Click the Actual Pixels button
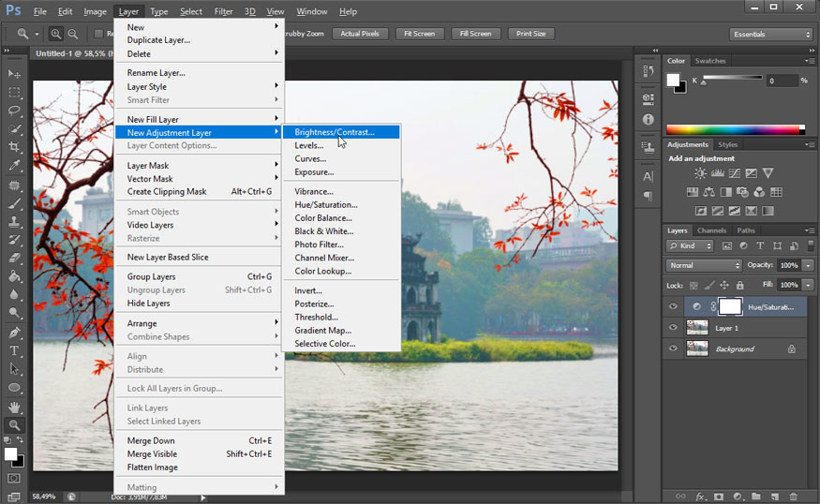 point(360,34)
